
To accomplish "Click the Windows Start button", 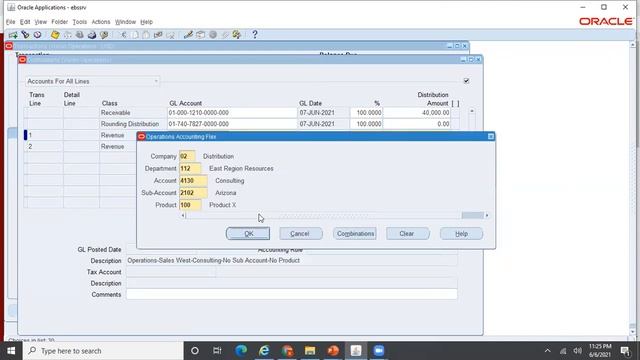I will tap(11, 351).
